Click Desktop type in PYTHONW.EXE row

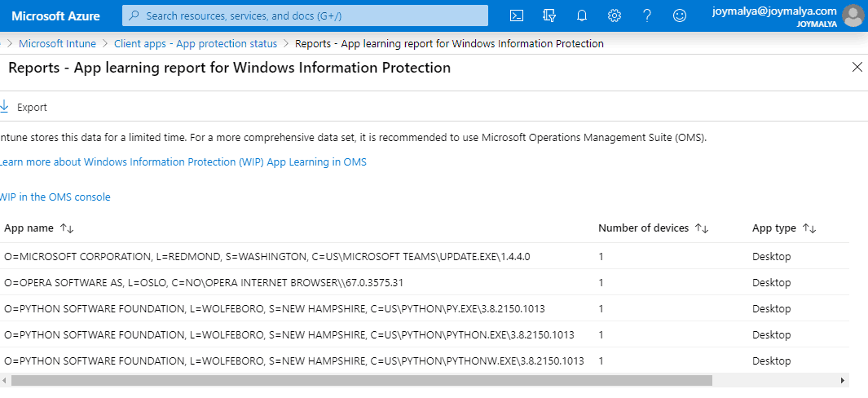pos(771,360)
